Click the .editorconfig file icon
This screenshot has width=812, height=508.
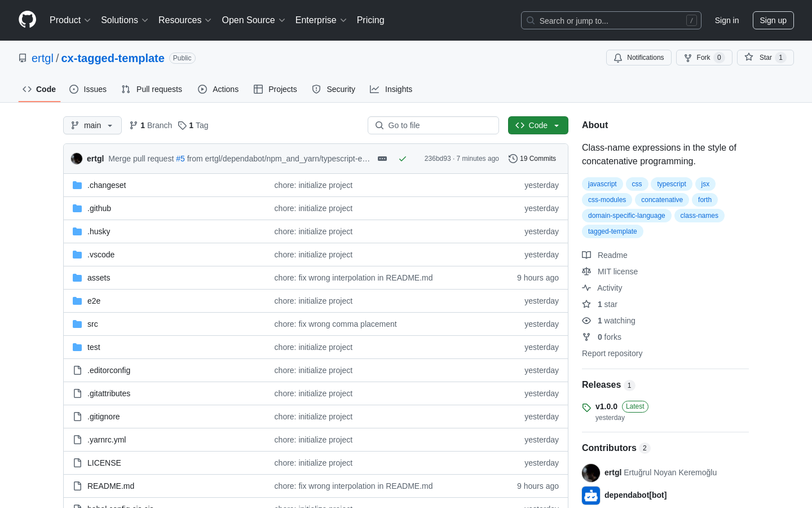[77, 370]
